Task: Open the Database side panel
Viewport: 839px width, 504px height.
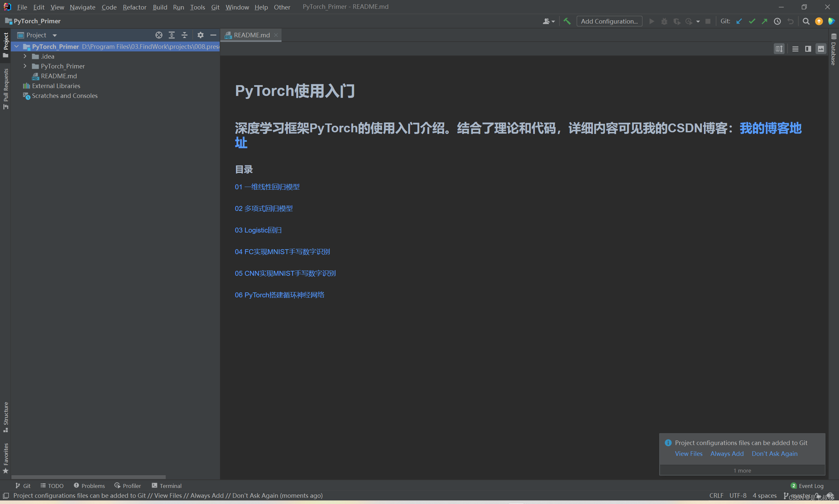Action: [833, 49]
